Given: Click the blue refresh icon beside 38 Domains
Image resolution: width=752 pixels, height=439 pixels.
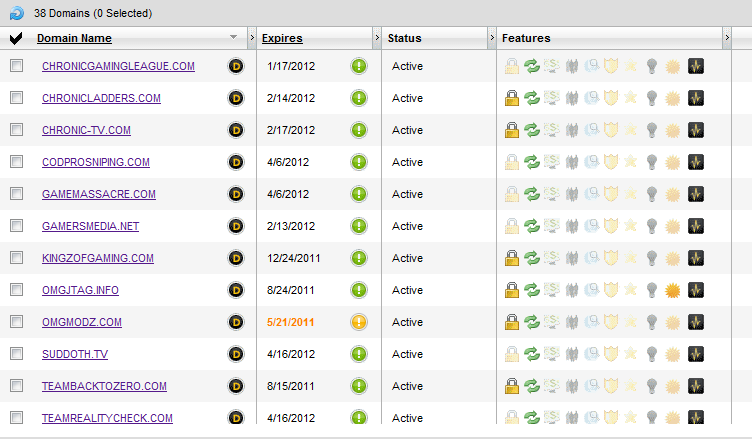Looking at the screenshot, I should pos(15,12).
